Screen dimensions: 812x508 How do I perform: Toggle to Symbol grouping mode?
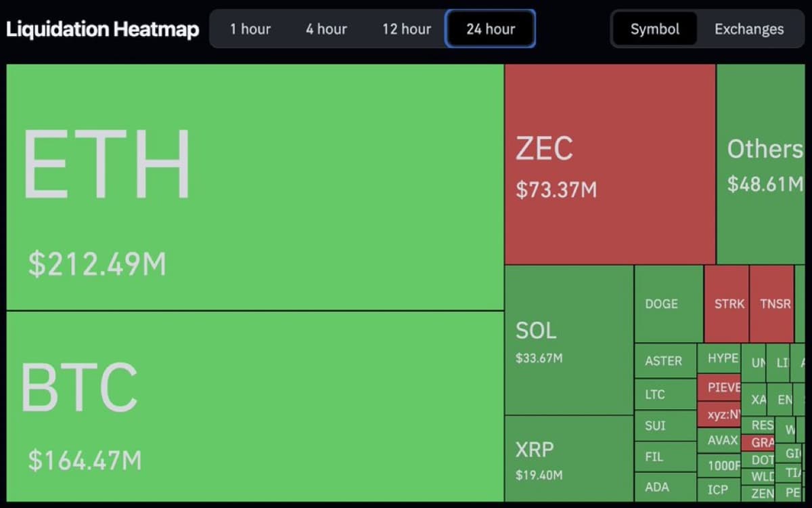tap(654, 29)
